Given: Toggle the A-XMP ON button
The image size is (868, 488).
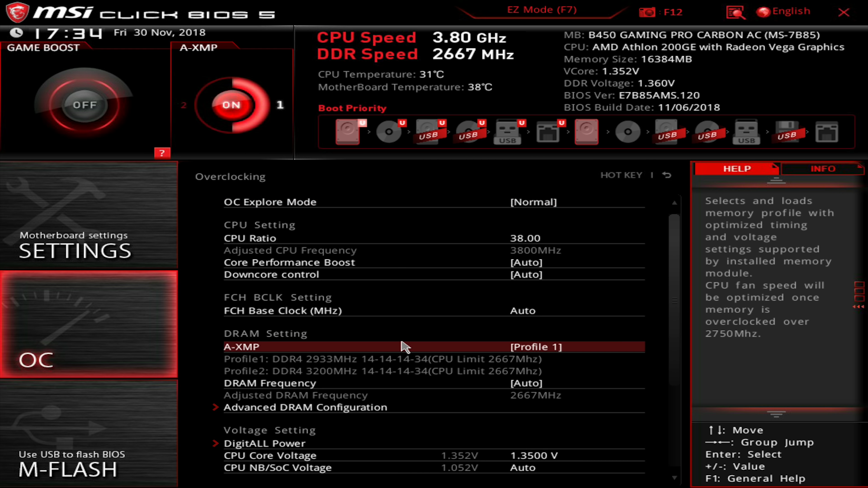Looking at the screenshot, I should [231, 105].
